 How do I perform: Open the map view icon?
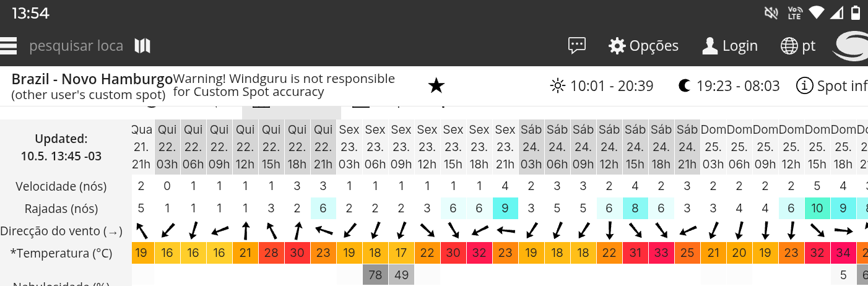tap(142, 46)
